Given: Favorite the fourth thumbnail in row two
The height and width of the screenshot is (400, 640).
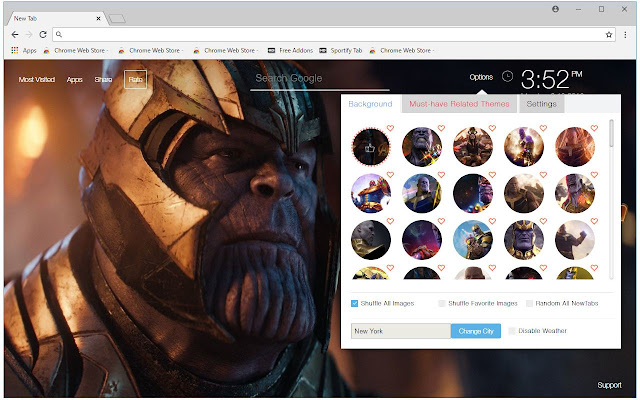Looking at the screenshot, I should [x=543, y=175].
